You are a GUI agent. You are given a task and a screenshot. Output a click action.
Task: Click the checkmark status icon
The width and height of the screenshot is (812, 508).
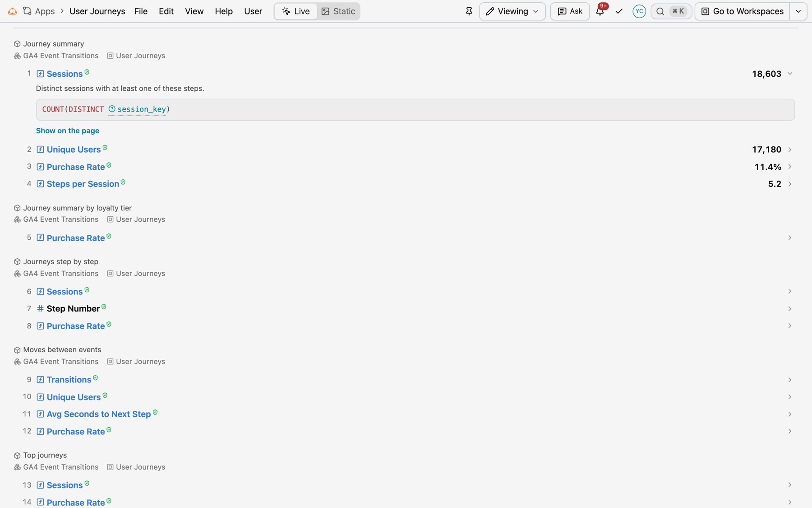pyautogui.click(x=619, y=11)
